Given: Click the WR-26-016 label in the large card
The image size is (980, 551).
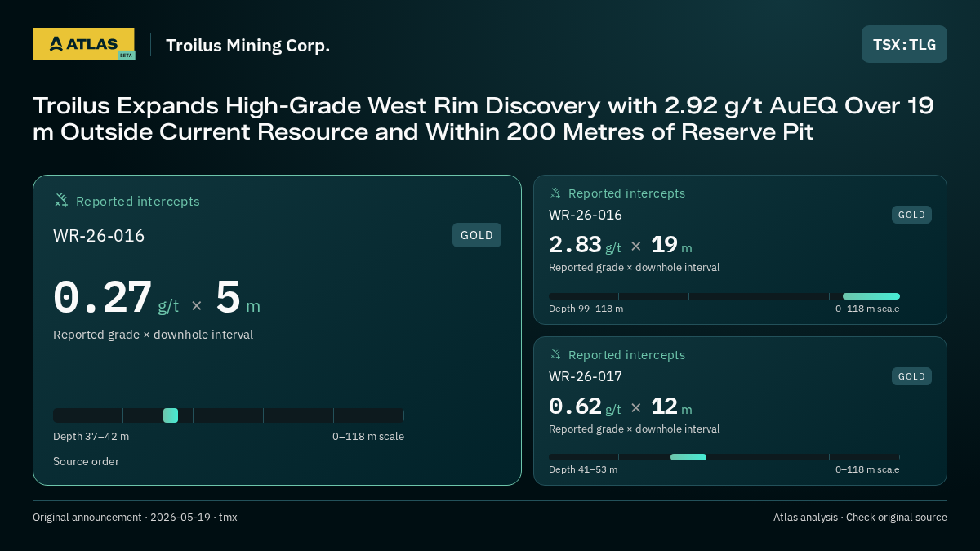Looking at the screenshot, I should 99,236.
